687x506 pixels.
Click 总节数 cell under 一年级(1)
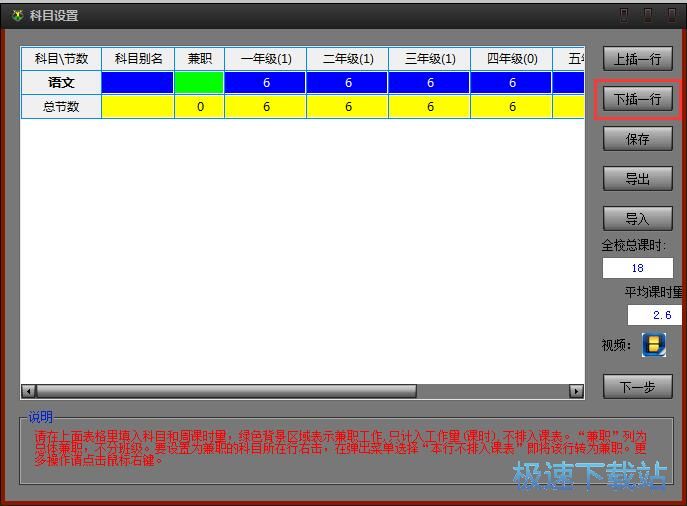point(266,106)
